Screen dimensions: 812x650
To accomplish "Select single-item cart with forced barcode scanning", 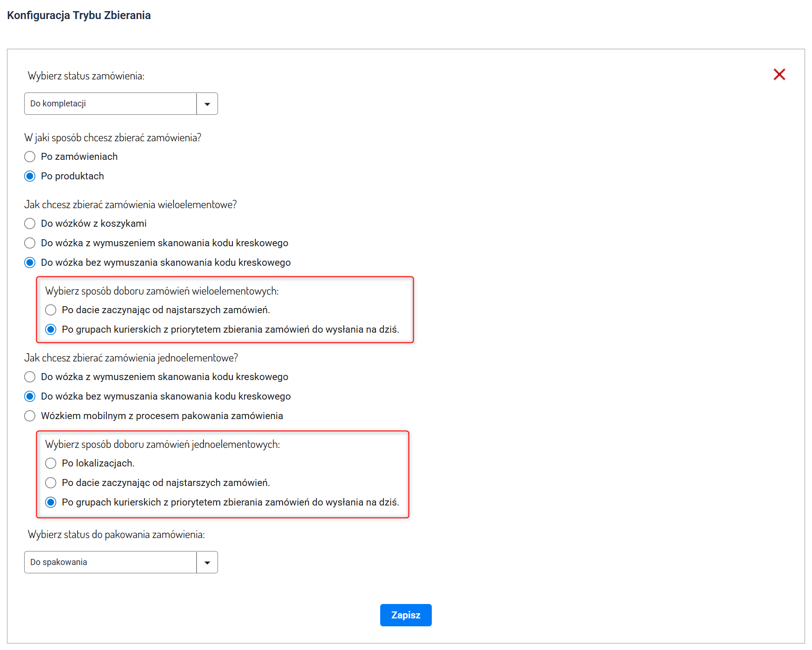I will click(30, 377).
